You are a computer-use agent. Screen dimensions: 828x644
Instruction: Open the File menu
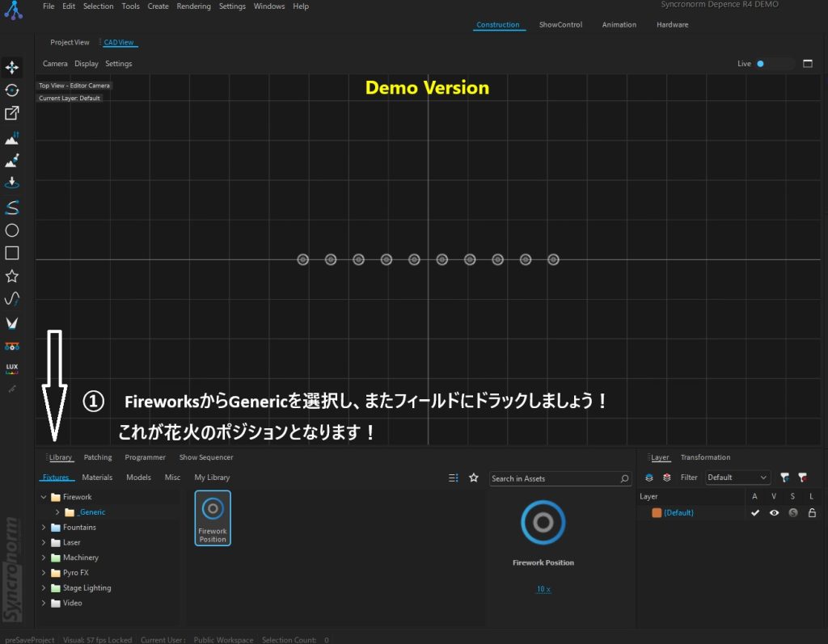(x=49, y=6)
